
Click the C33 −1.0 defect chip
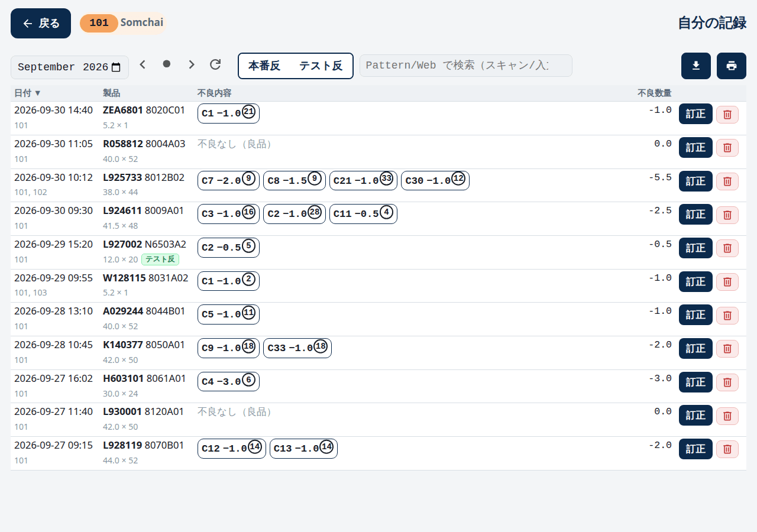pos(297,348)
